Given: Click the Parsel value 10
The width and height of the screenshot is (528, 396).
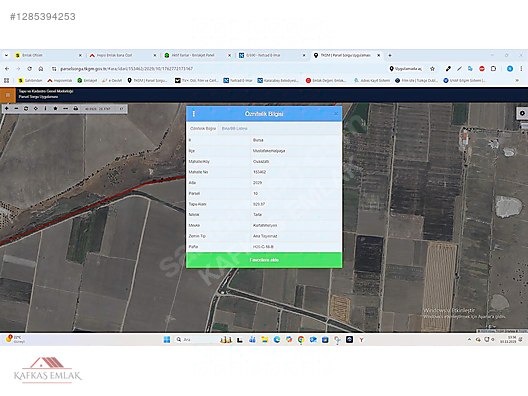Looking at the screenshot, I should click(255, 194).
